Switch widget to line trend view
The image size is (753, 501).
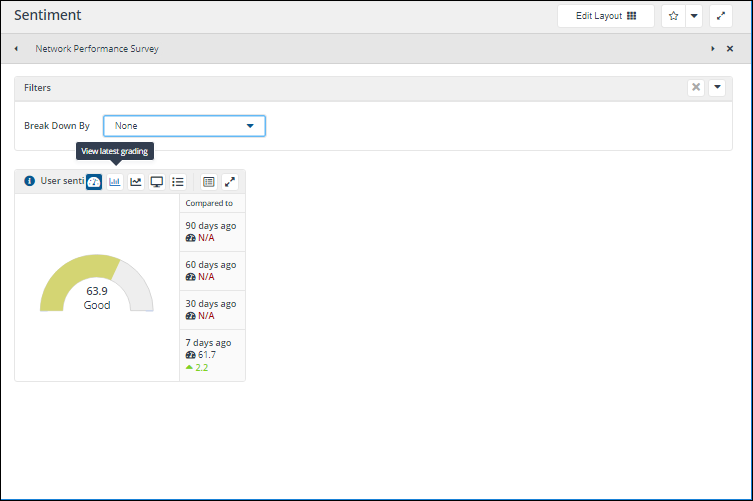(136, 182)
